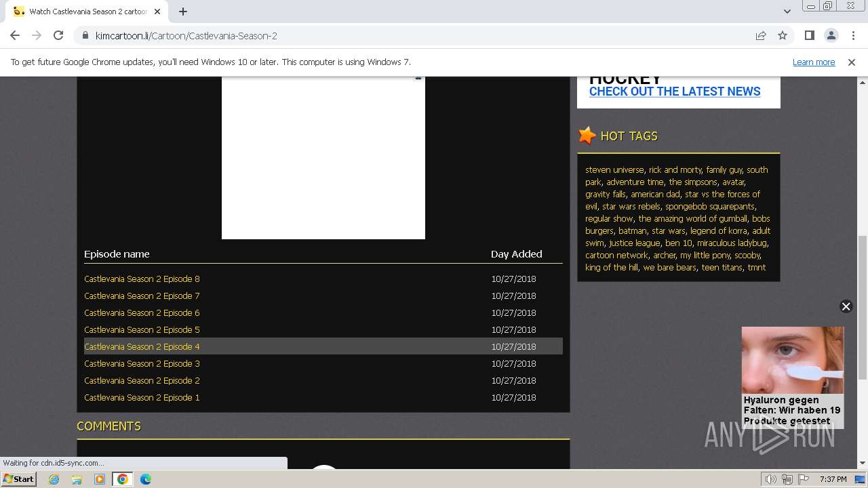
Task: Open the miraculous ladybug tag
Action: click(x=732, y=243)
